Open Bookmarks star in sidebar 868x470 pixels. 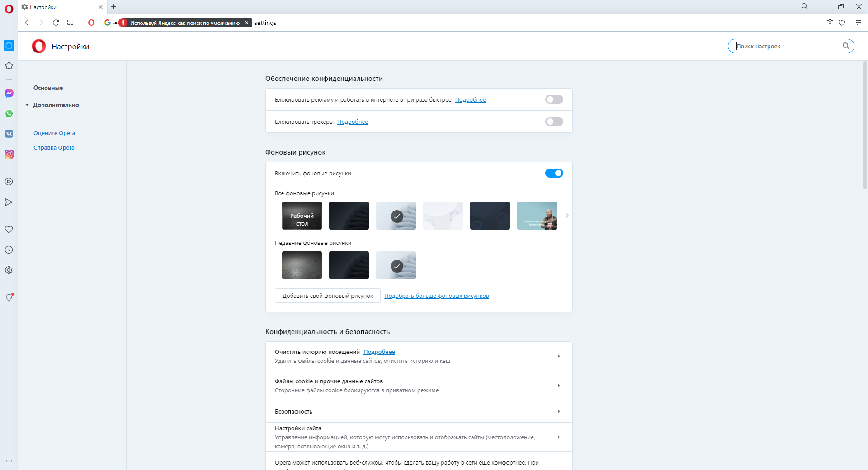[9, 66]
